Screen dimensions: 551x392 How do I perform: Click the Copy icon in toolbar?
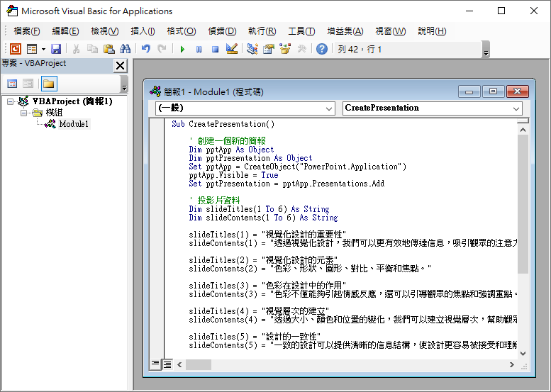(x=92, y=49)
